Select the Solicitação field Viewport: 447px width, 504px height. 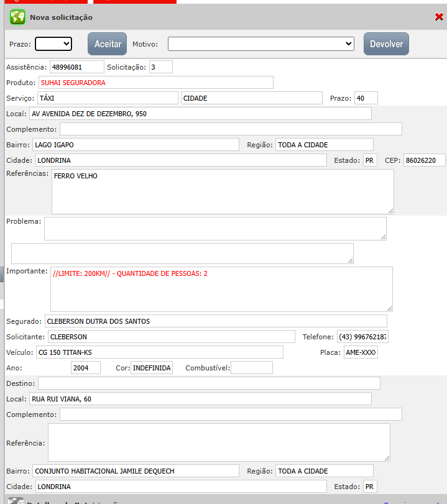pos(160,66)
